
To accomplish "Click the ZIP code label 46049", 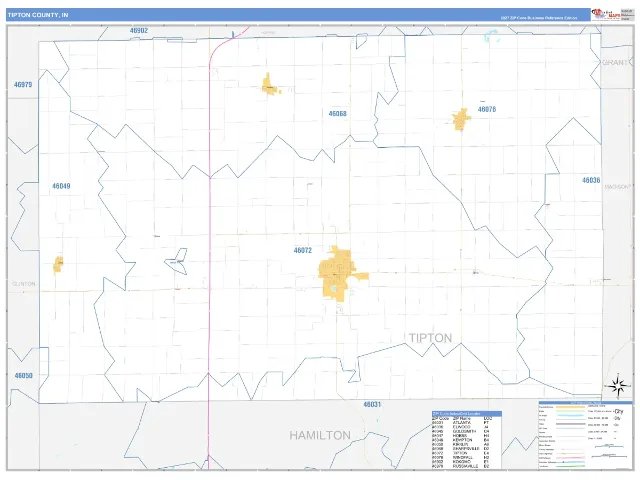I will [61, 186].
